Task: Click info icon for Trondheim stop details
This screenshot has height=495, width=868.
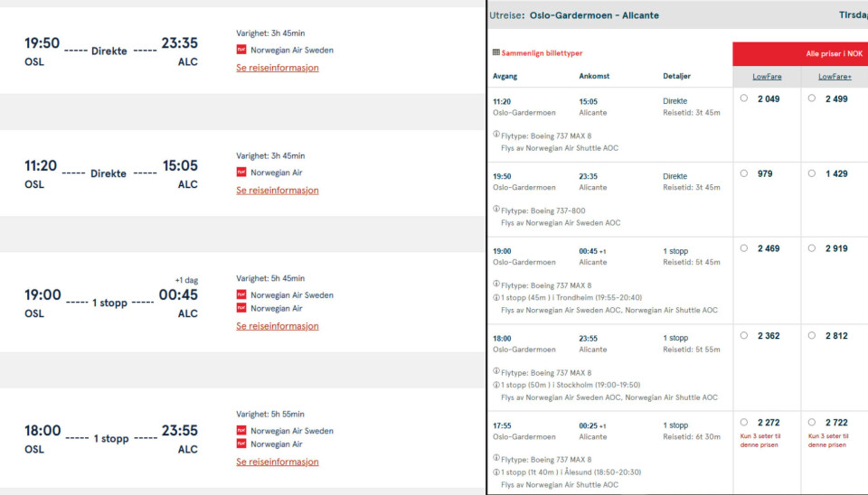Action: 496,297
